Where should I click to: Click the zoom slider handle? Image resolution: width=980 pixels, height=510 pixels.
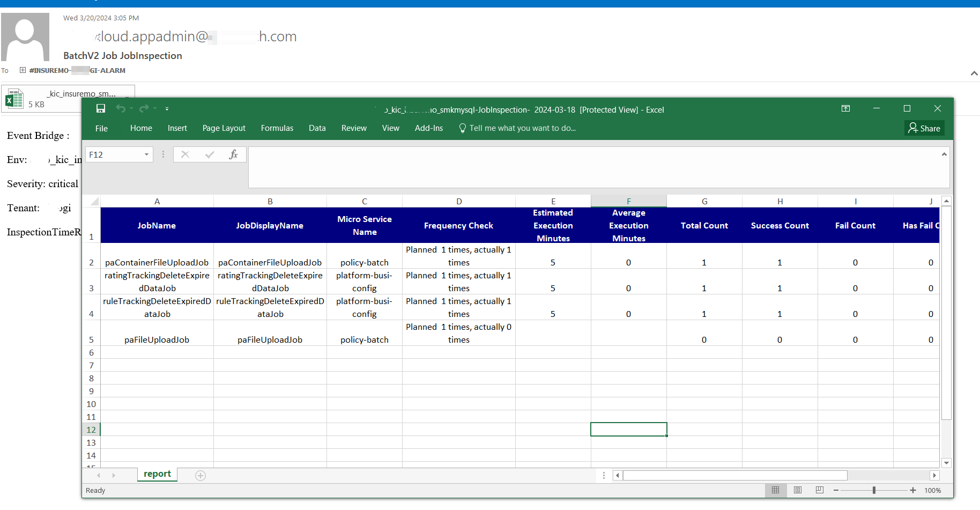[x=874, y=490]
